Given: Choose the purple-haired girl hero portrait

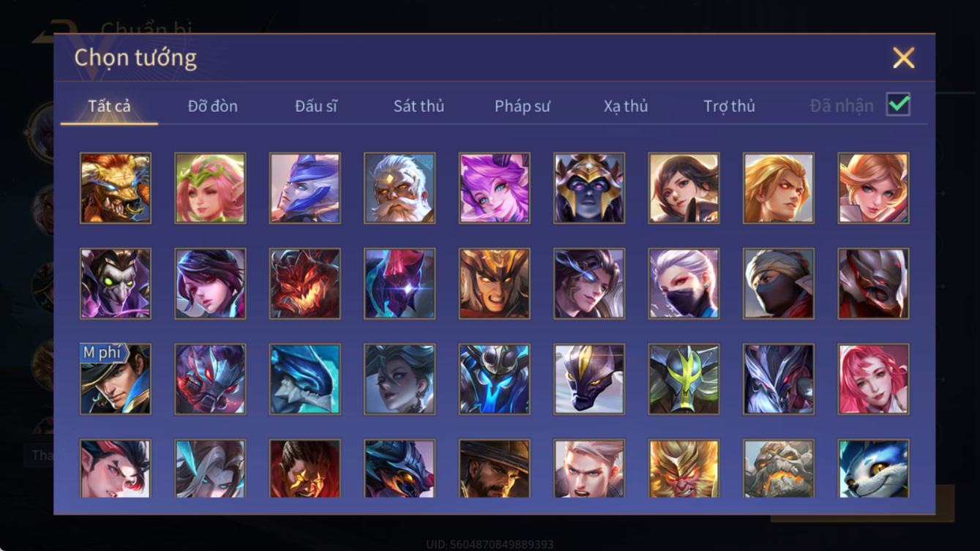Looking at the screenshot, I should pos(495,188).
